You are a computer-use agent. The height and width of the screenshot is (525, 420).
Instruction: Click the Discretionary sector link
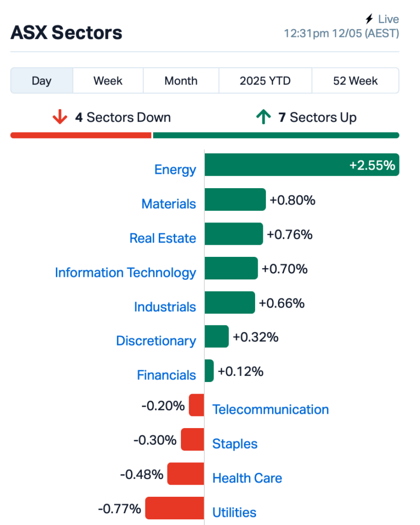pos(156,341)
